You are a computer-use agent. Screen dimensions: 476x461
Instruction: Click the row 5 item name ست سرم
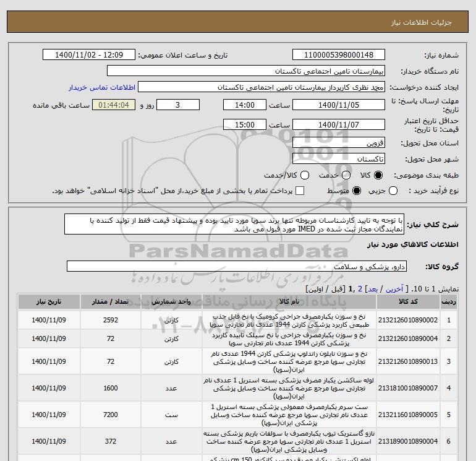(x=289, y=415)
